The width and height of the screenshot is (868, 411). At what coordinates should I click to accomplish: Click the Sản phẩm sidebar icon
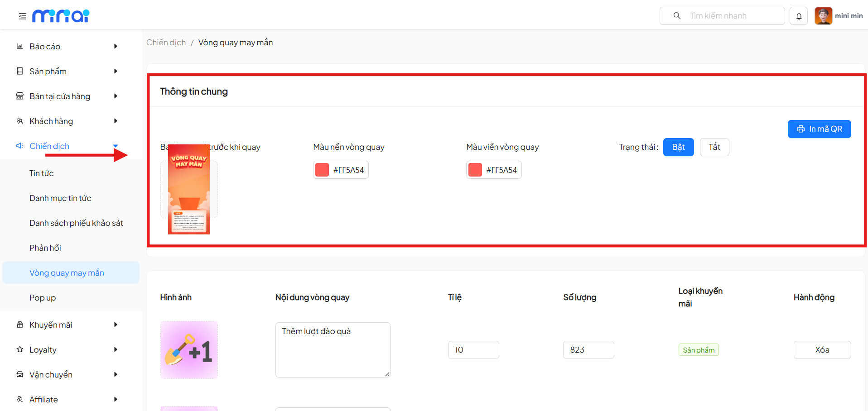click(x=19, y=71)
